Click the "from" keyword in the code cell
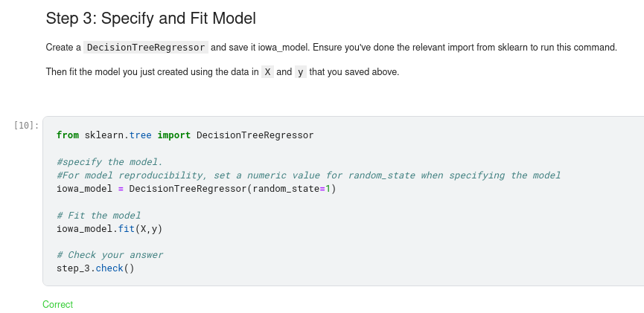This screenshot has width=644, height=313. pyautogui.click(x=68, y=135)
